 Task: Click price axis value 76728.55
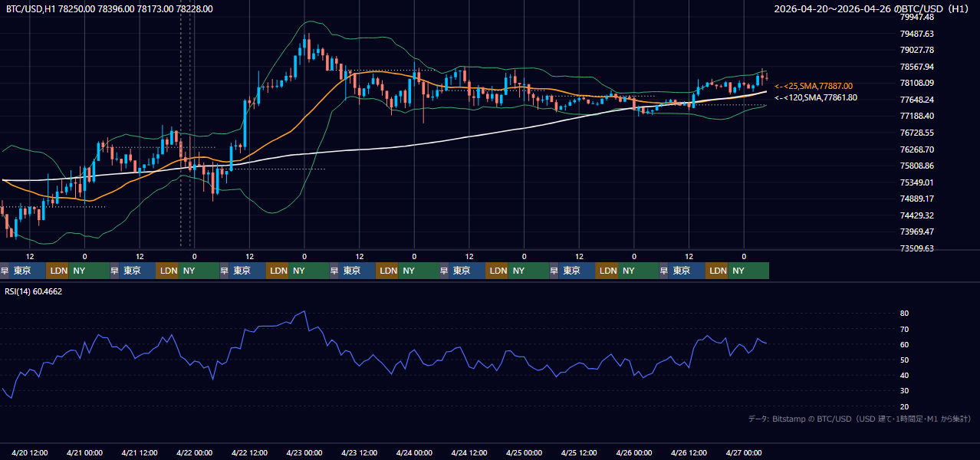[916, 133]
